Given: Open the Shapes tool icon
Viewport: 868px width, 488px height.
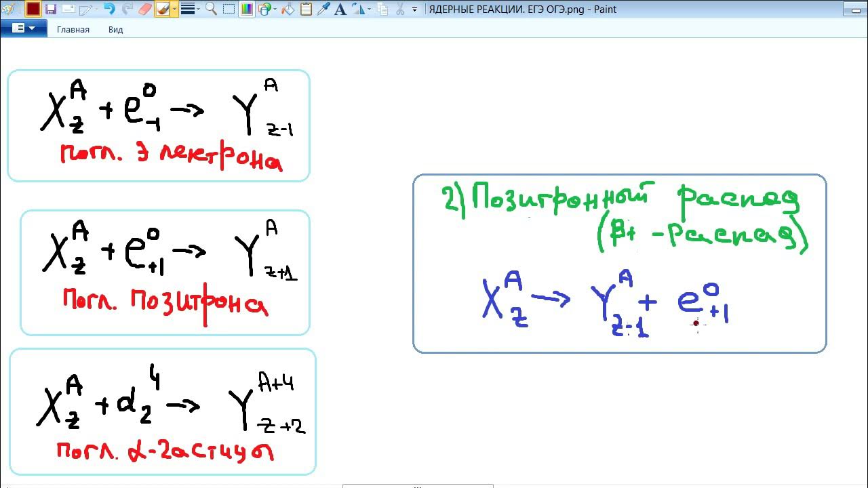Looking at the screenshot, I should (x=264, y=9).
